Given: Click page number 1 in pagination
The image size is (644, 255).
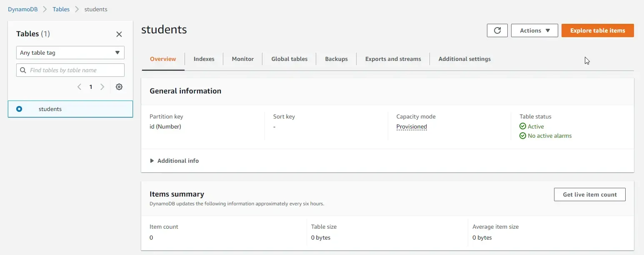Looking at the screenshot, I should [x=91, y=87].
